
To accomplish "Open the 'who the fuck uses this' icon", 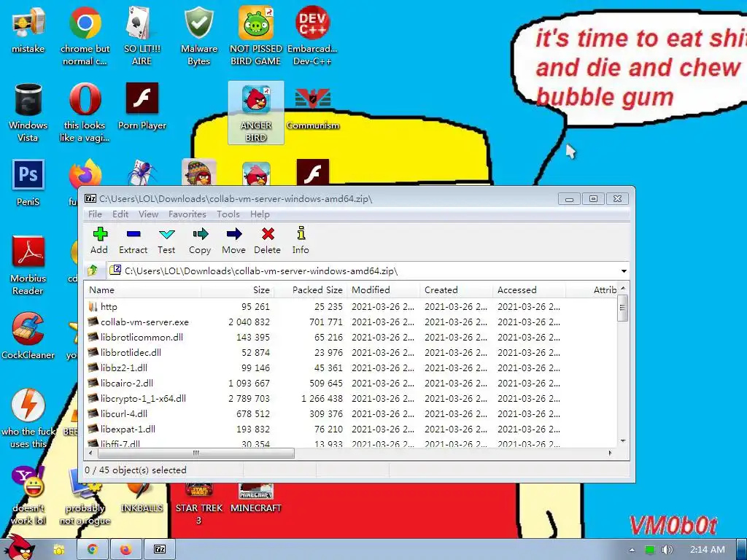I will [28, 419].
